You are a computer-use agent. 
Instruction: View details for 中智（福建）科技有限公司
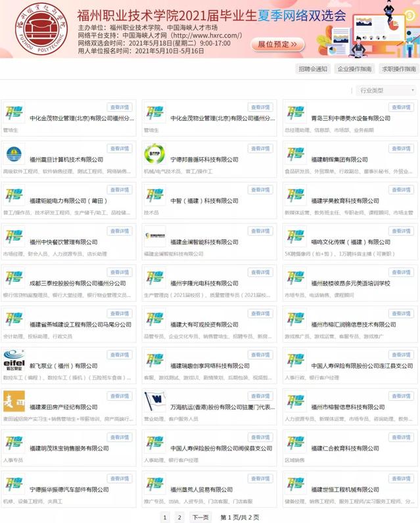(x=260, y=190)
